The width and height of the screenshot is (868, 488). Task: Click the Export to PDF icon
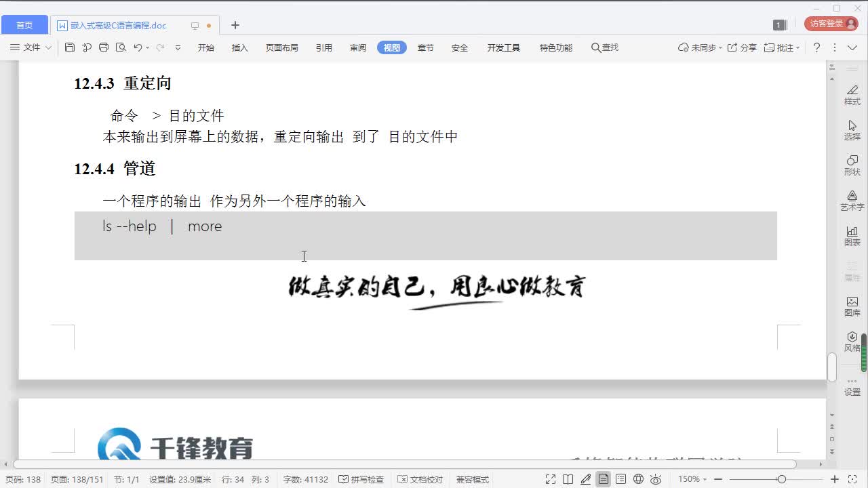(x=87, y=47)
